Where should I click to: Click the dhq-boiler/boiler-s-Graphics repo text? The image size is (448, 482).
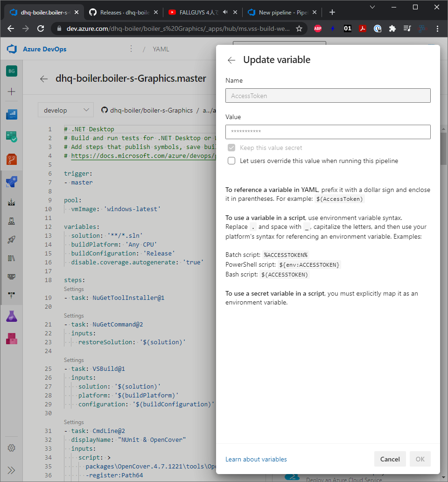151,110
